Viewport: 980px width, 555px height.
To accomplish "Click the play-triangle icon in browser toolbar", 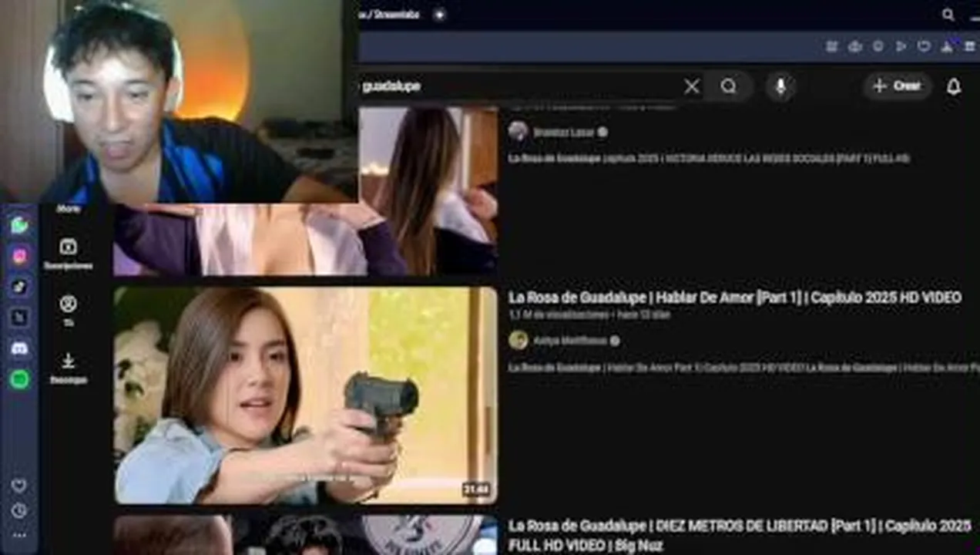I will click(901, 46).
